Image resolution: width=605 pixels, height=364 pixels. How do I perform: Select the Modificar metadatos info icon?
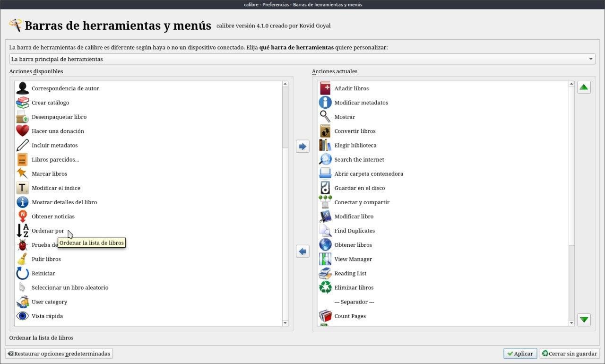pos(325,103)
